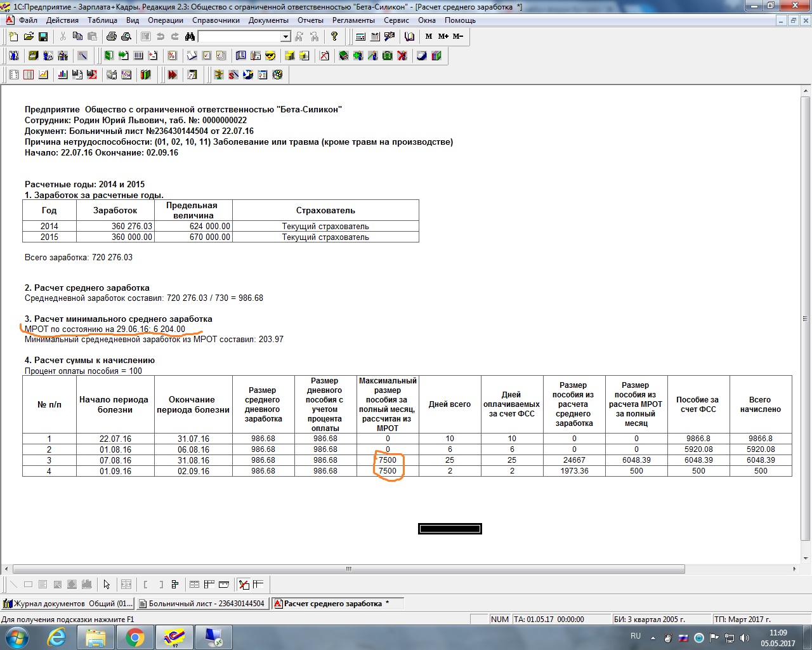Switch to the Больничный лист window tab
Screen dimensions: 812x650
coord(203,604)
